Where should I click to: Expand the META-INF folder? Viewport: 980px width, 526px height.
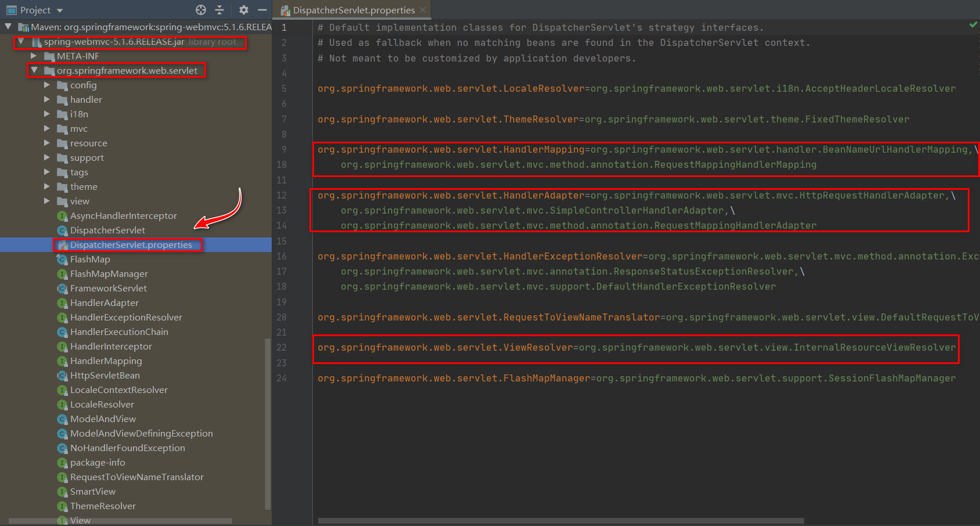pos(34,56)
